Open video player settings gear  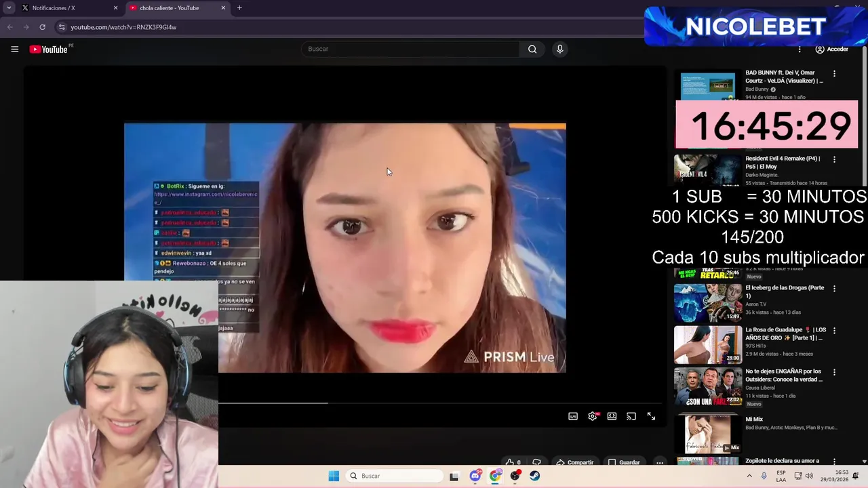click(x=593, y=416)
